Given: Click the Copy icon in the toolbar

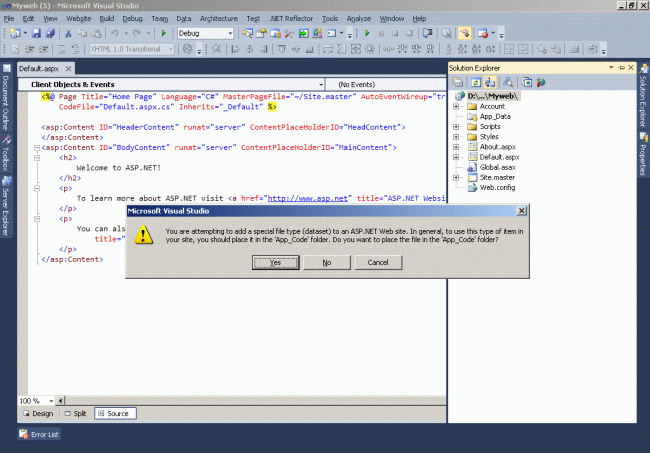Looking at the screenshot, I should tap(82, 33).
